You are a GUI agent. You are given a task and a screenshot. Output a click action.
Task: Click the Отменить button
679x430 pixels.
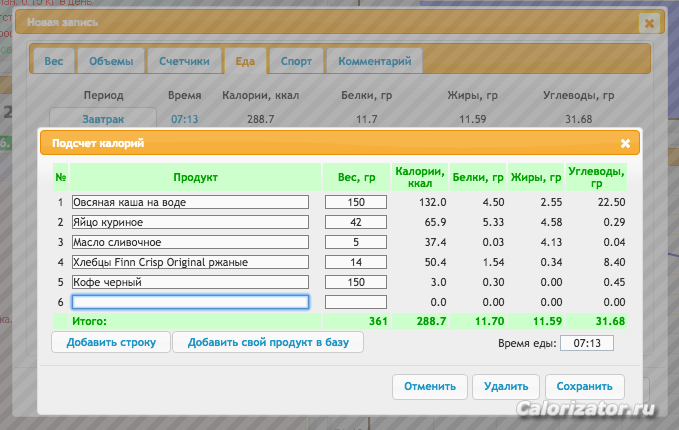coord(430,386)
